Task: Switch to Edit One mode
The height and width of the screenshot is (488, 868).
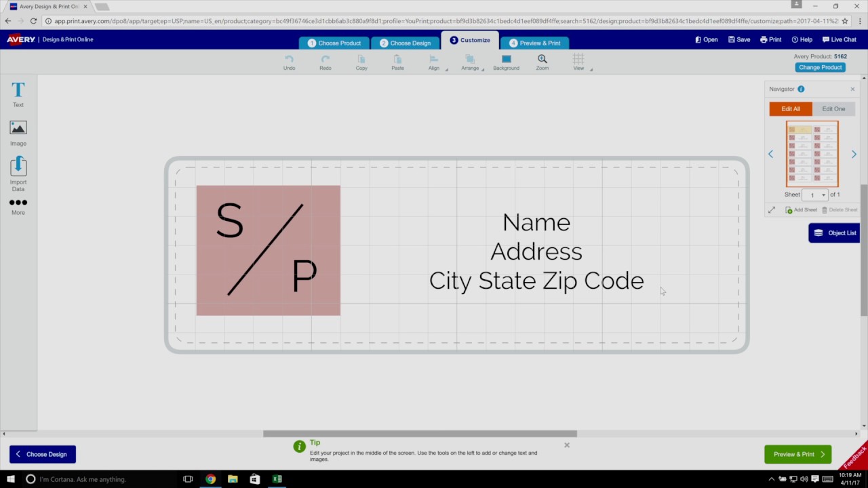Action: pos(833,109)
